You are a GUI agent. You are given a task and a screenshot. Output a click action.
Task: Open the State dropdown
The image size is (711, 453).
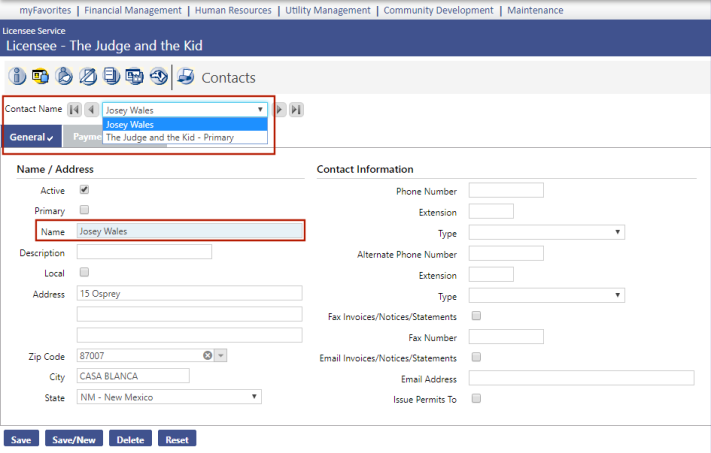pos(168,397)
